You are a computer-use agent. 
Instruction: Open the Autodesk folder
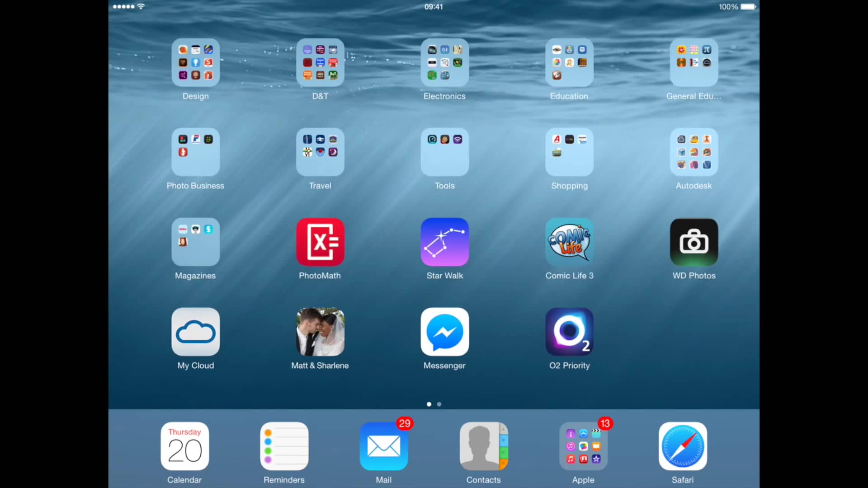pos(693,152)
